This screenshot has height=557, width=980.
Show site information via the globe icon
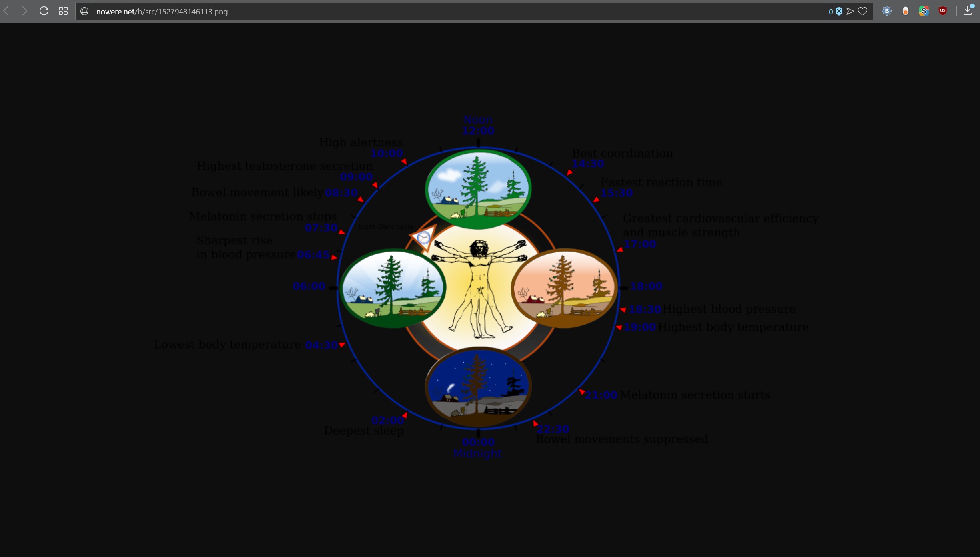tap(84, 12)
